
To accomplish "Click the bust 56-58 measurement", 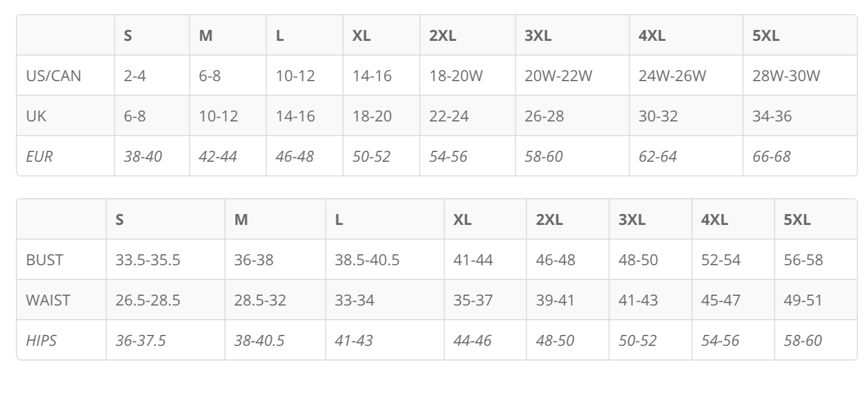I will pos(803,260).
